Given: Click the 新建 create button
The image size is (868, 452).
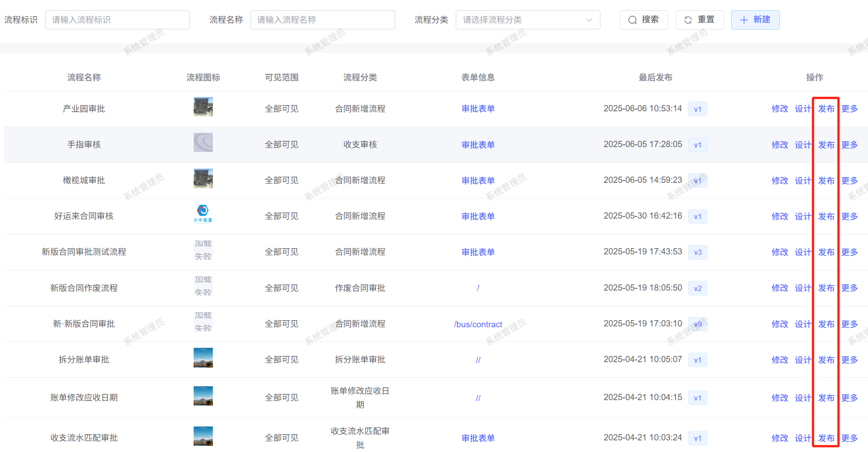Looking at the screenshot, I should point(755,20).
